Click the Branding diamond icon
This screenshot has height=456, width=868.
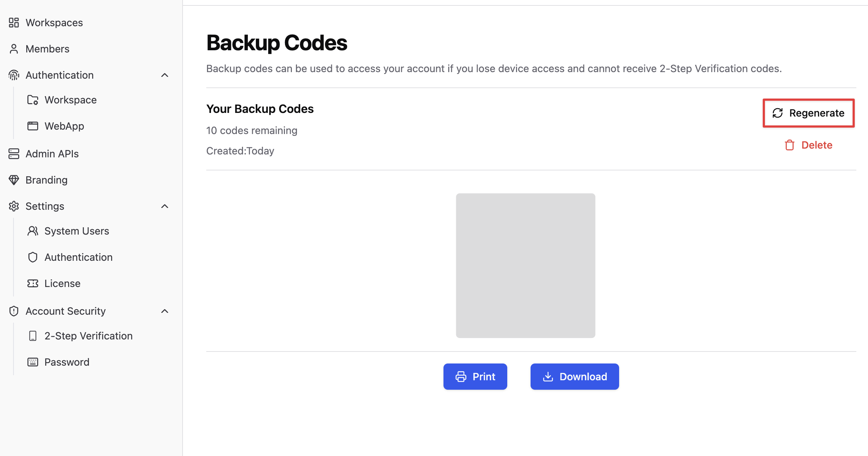[x=14, y=180]
